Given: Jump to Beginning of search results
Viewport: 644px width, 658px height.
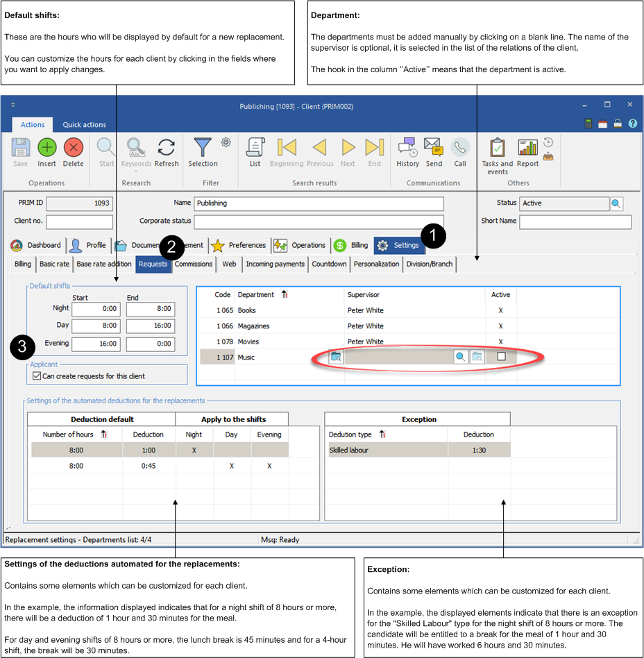Looking at the screenshot, I should coord(287,148).
